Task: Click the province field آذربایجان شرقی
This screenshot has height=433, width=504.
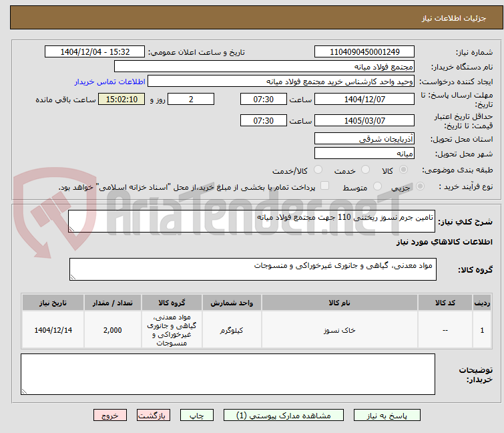Action: (x=364, y=138)
